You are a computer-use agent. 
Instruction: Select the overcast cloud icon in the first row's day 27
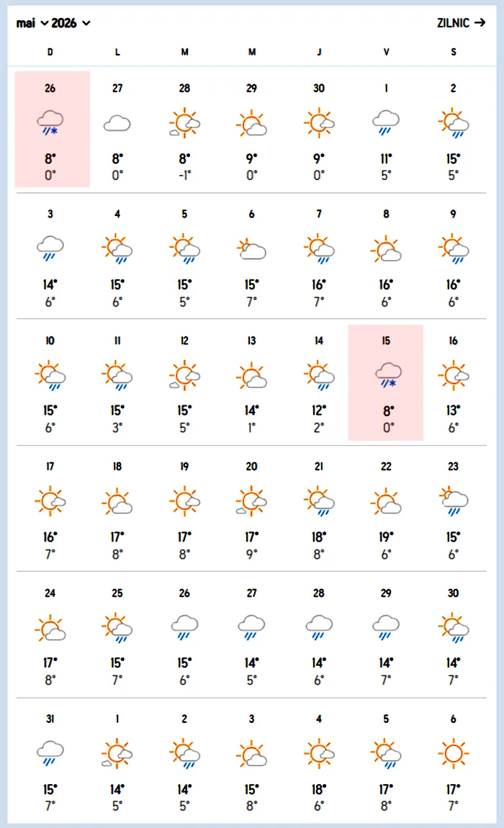(x=117, y=124)
